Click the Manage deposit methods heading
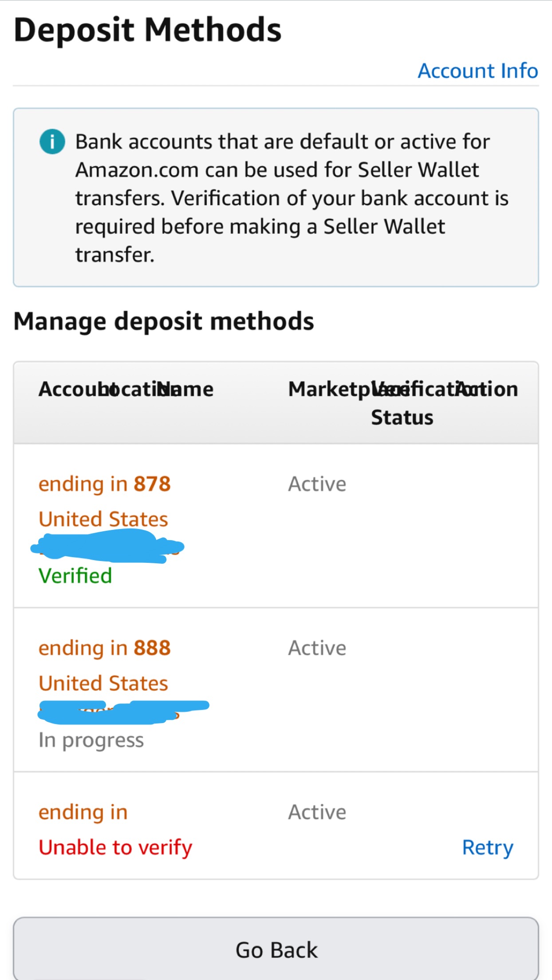 coord(164,321)
